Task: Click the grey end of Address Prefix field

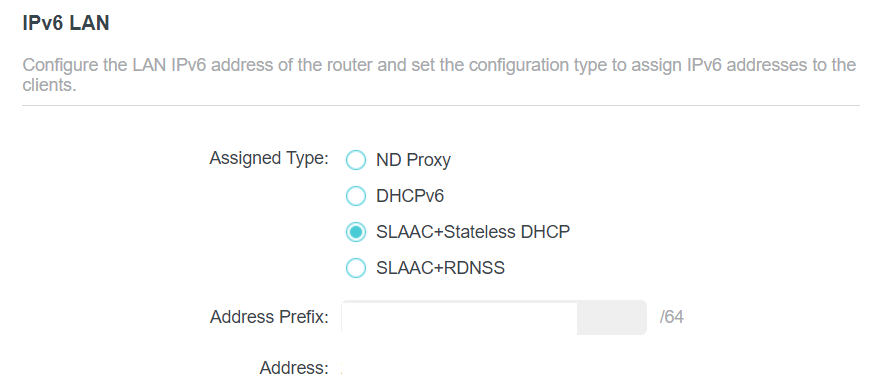Action: 612,317
